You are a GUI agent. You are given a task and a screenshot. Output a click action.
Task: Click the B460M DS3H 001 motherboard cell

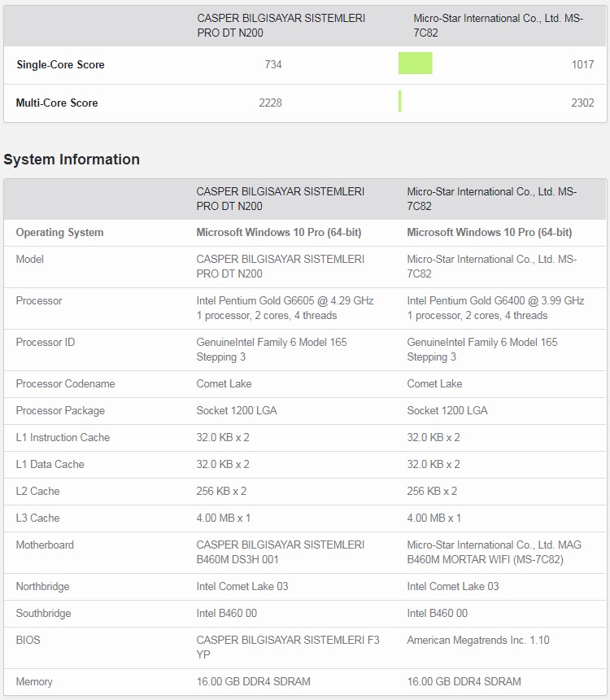point(280,552)
